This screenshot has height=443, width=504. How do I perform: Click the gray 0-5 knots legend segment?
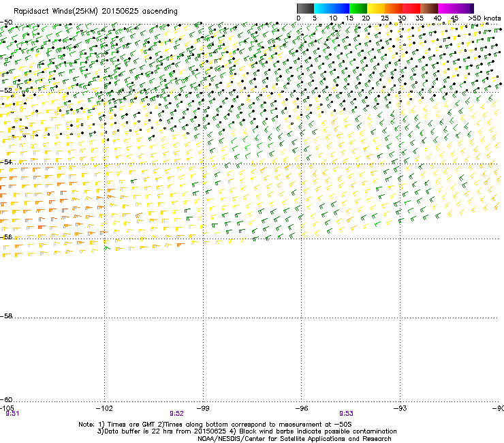click(305, 8)
